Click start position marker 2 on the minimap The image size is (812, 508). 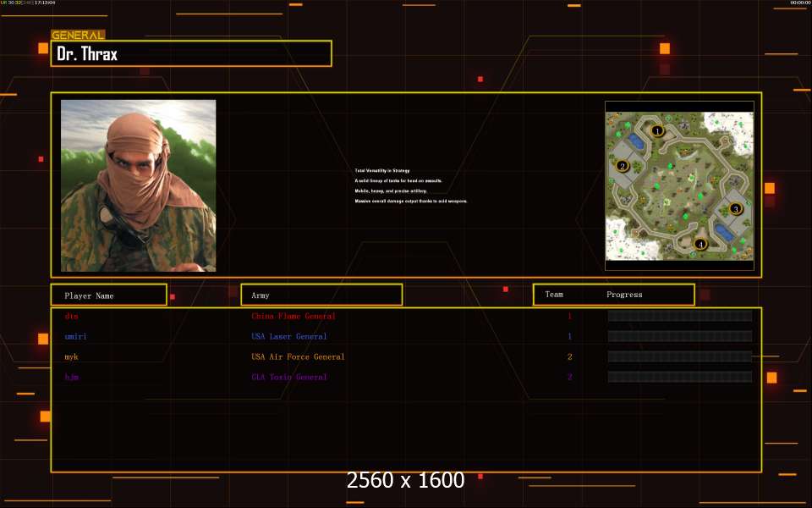[x=623, y=166]
